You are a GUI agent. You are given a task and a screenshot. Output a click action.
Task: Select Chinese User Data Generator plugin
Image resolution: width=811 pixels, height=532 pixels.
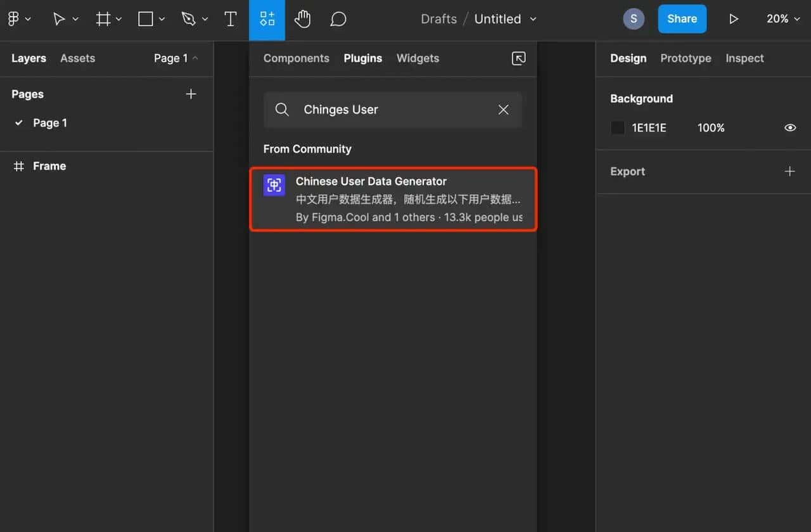tap(393, 199)
